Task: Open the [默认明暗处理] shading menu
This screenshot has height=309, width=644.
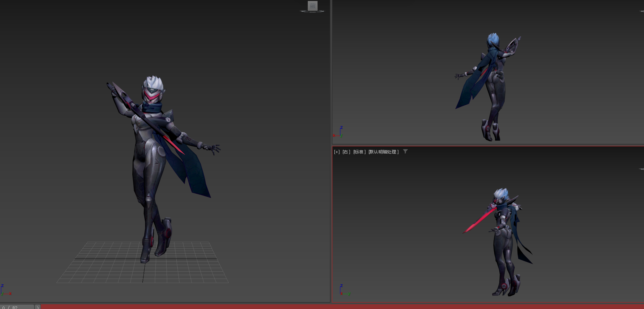Action: tap(383, 152)
